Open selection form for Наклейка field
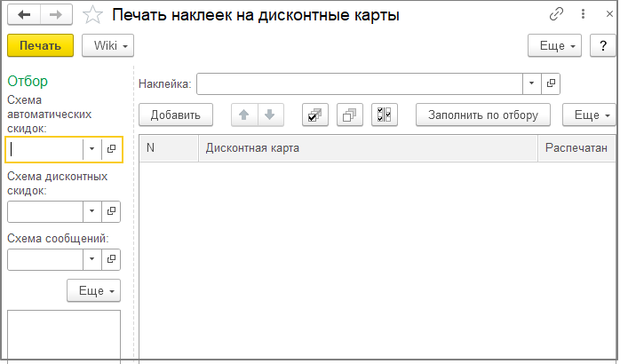The width and height of the screenshot is (628, 364). [x=552, y=83]
